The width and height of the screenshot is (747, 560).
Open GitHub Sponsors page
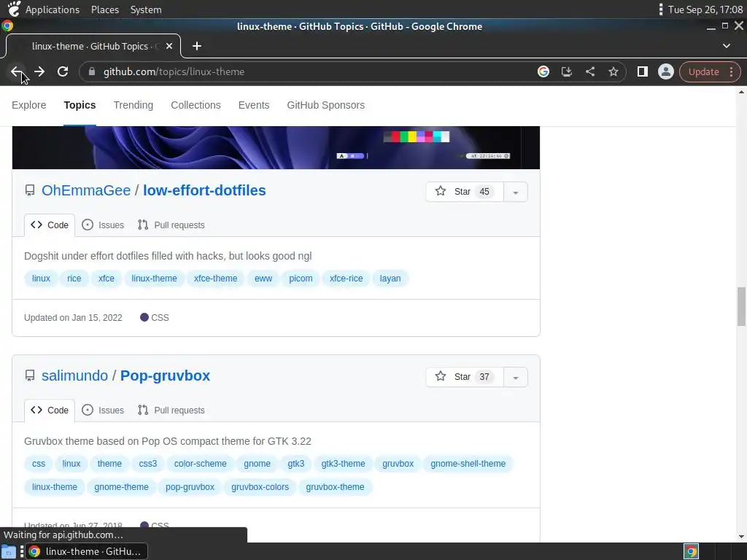click(326, 105)
